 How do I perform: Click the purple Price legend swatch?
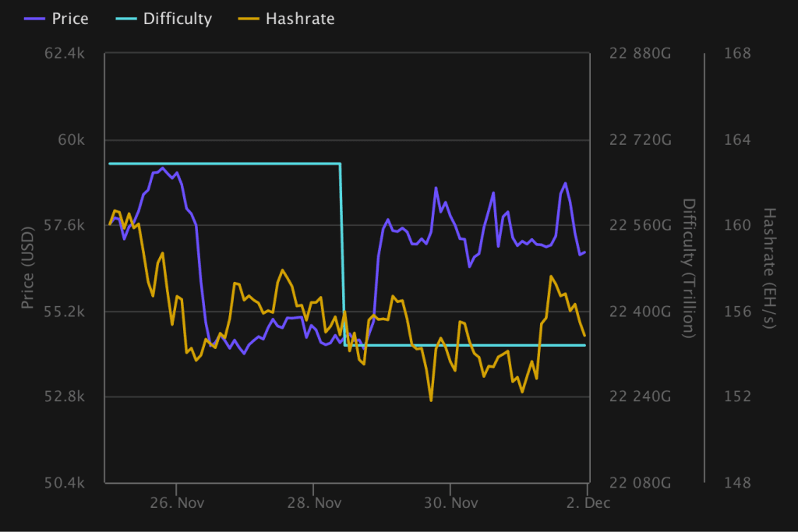point(33,19)
